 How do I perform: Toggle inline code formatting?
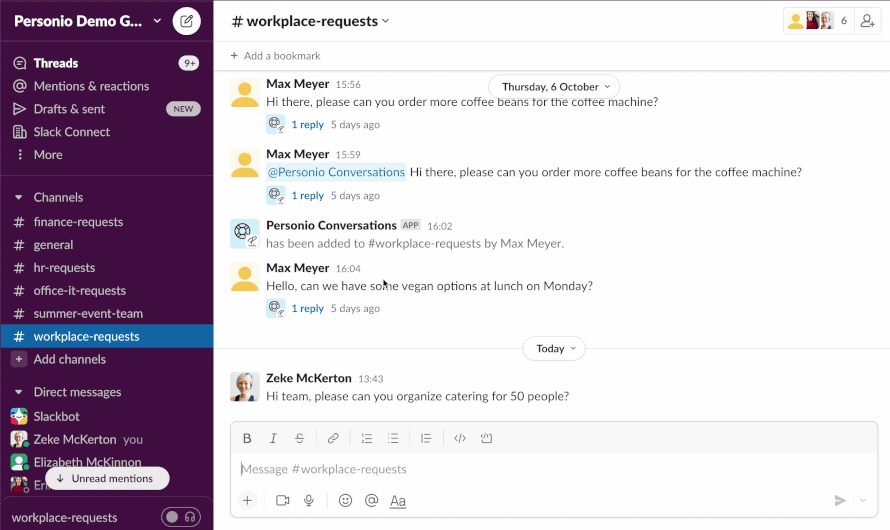[460, 438]
